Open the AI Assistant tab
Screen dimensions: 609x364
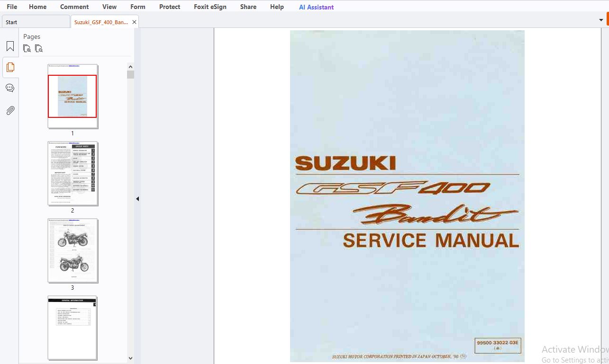317,7
